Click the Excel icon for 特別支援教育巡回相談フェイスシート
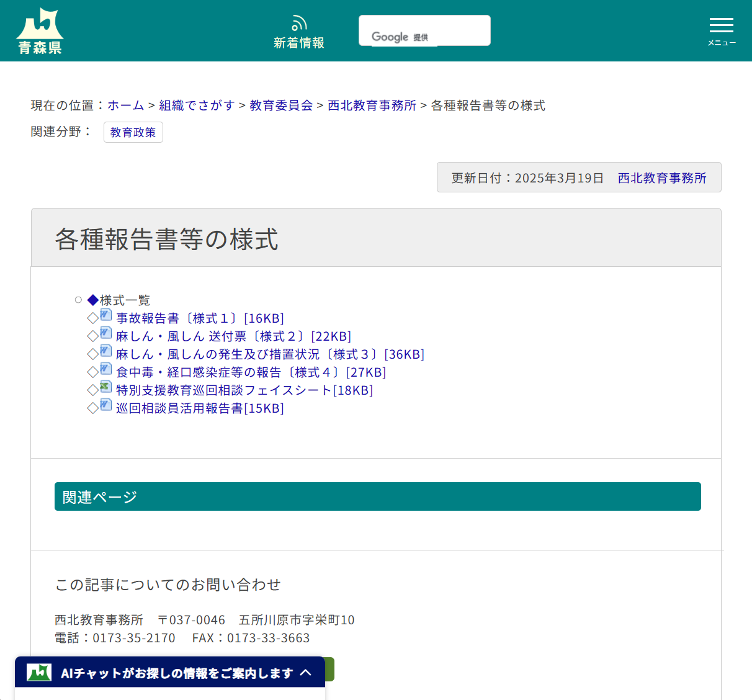The height and width of the screenshot is (700, 752). (105, 387)
